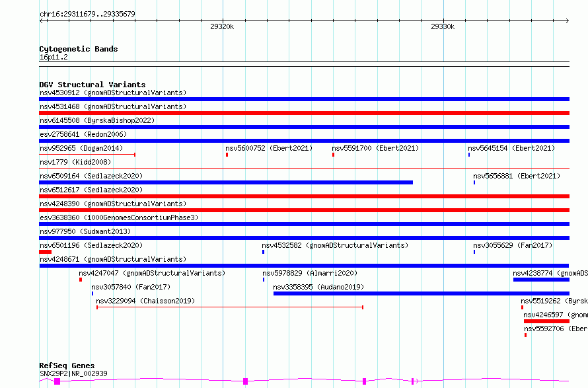Select the red bar under nsv4531468
588x388 pixels.
pos(304,113)
